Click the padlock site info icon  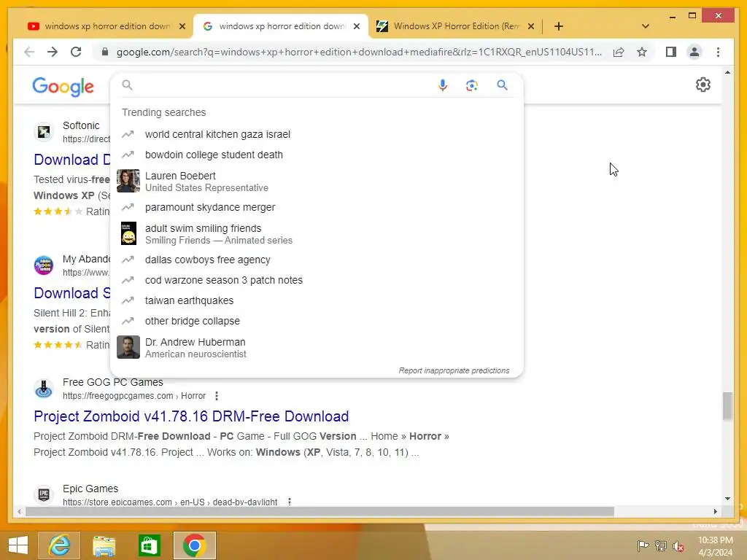[x=105, y=52]
